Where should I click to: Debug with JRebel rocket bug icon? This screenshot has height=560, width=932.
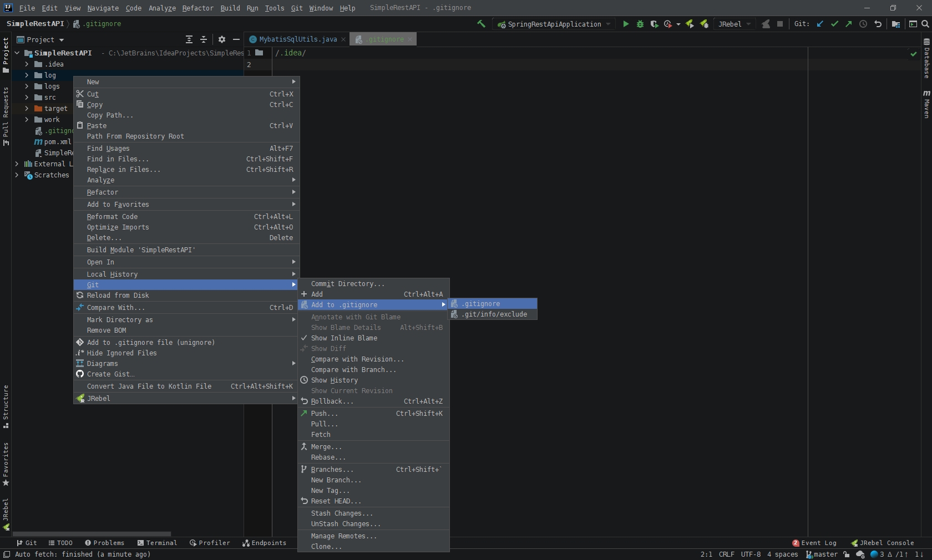click(x=704, y=24)
